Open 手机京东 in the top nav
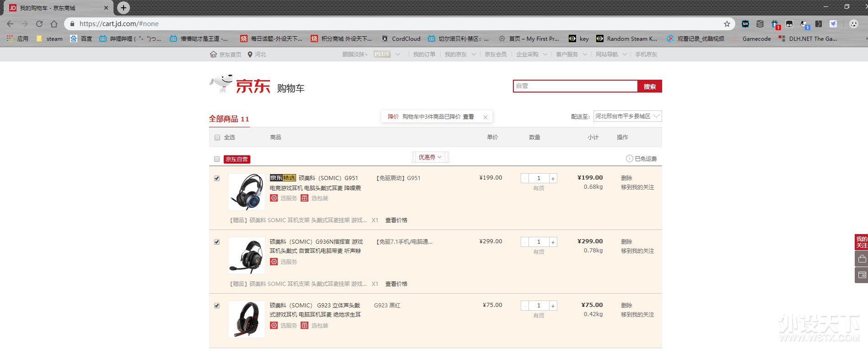Image resolution: width=868 pixels, height=350 pixels. [x=646, y=55]
